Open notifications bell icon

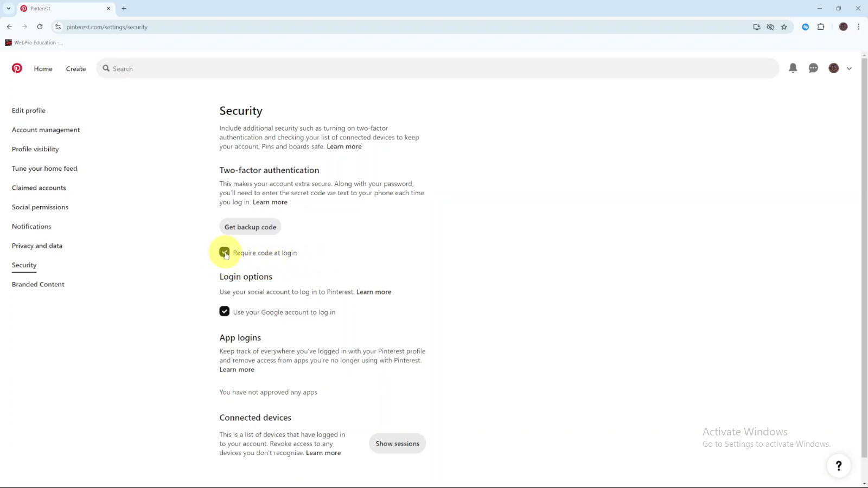pyautogui.click(x=793, y=68)
